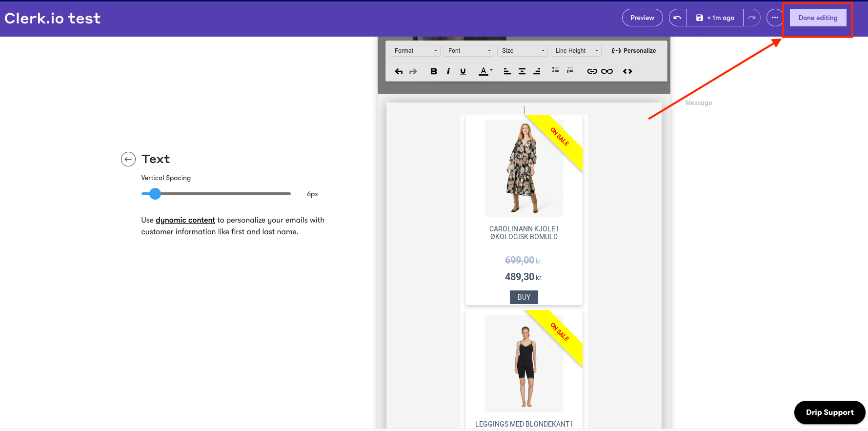This screenshot has height=431, width=868.
Task: Underline the selected text
Action: pos(463,71)
